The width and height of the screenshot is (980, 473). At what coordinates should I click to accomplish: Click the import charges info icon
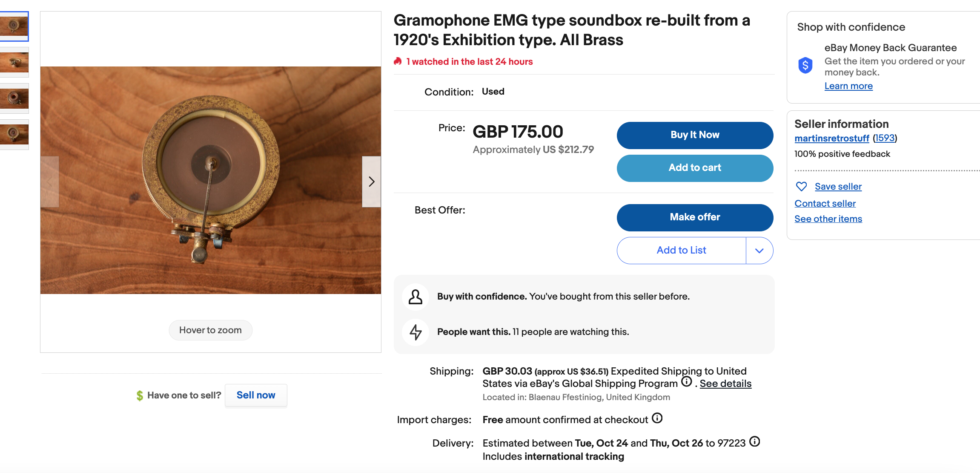coord(657,418)
